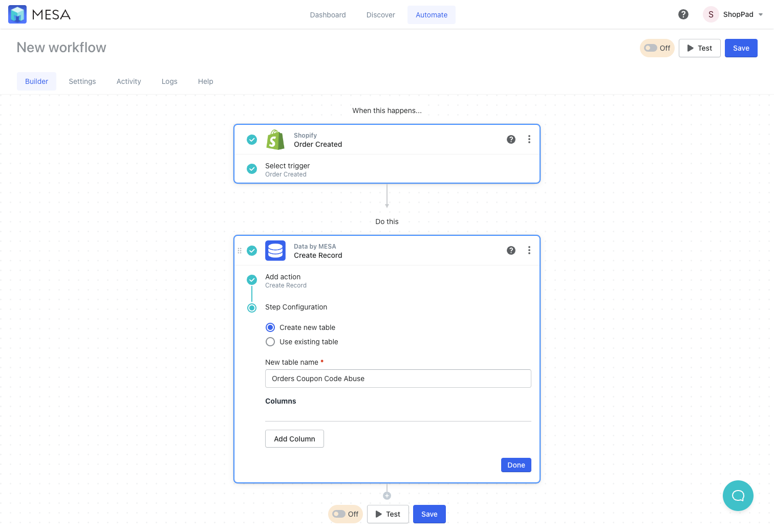Viewport: 774px width, 532px height.
Task: Open the help question mark in header
Action: pyautogui.click(x=683, y=14)
